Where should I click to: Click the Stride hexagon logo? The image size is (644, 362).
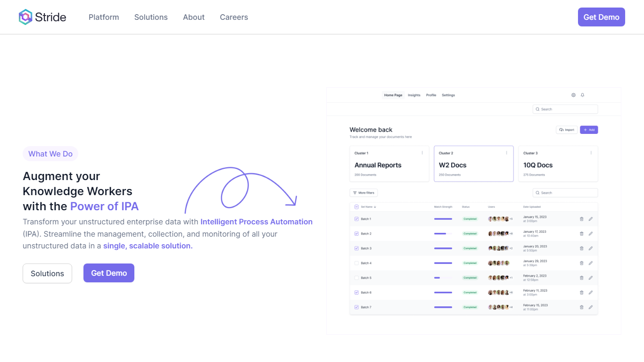tap(25, 17)
